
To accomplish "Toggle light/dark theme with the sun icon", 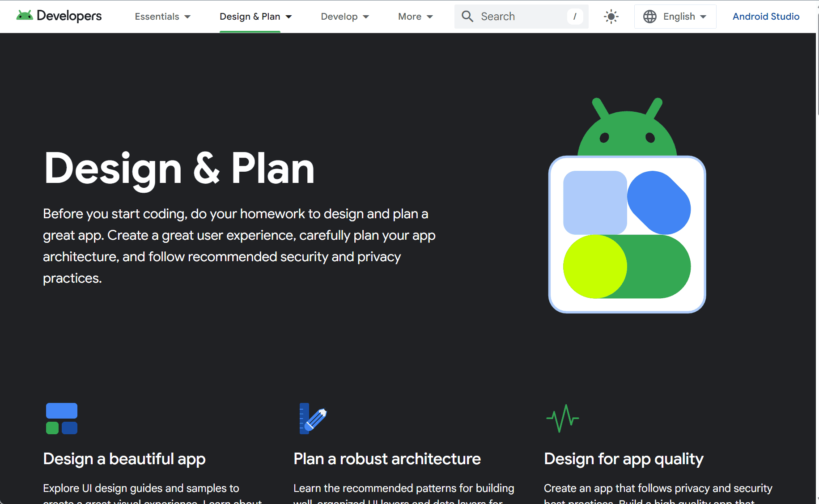I will coord(611,16).
